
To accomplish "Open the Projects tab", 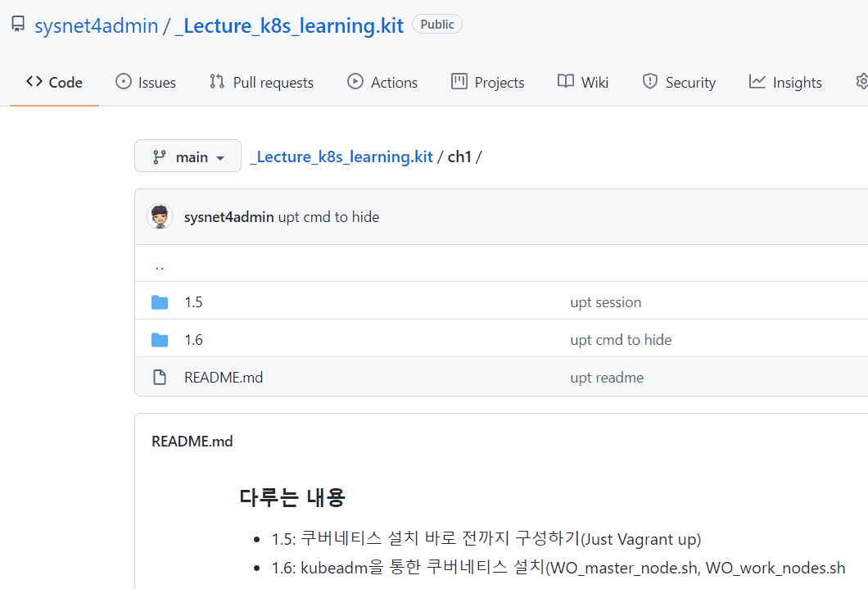I will (488, 82).
